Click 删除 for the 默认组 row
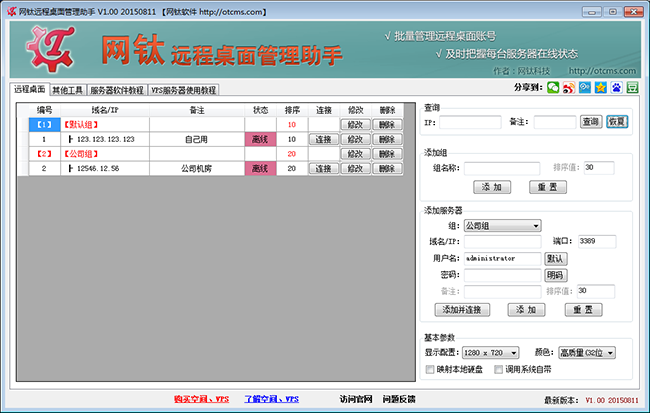The height and width of the screenshot is (413, 650). tap(387, 124)
